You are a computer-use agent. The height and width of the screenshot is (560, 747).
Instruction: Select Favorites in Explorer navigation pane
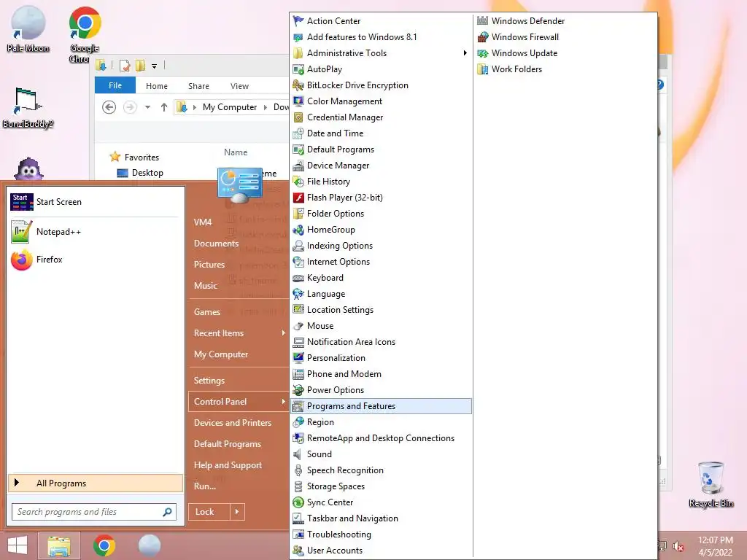pos(142,157)
